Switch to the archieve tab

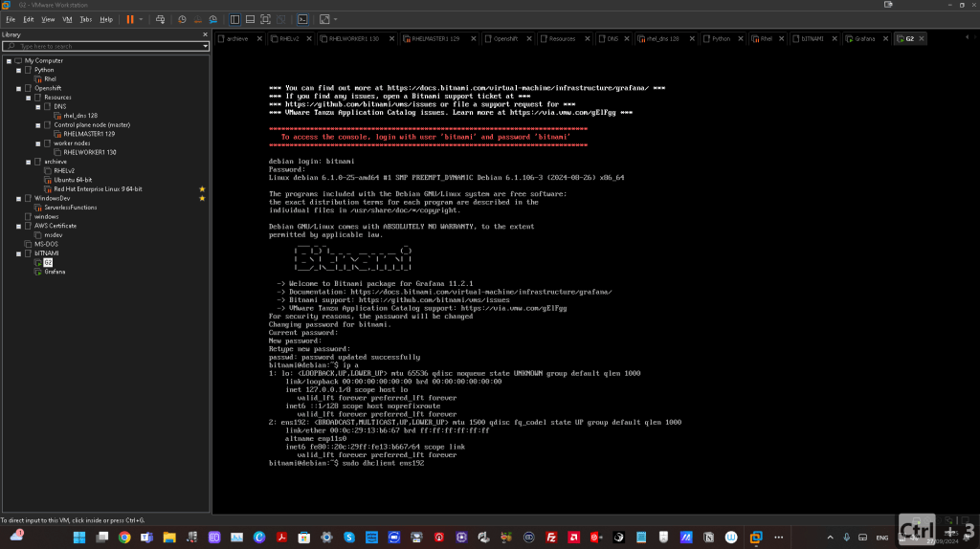click(237, 38)
